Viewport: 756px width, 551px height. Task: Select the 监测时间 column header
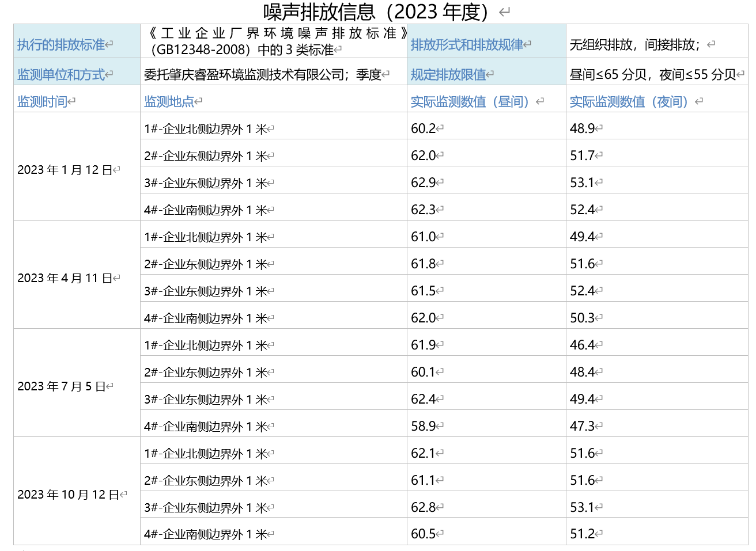[77, 98]
